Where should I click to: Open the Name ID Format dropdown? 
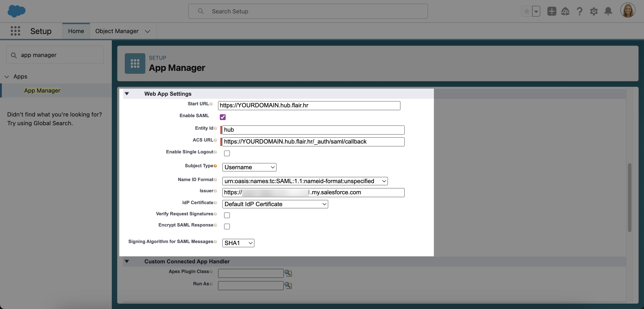click(x=305, y=181)
